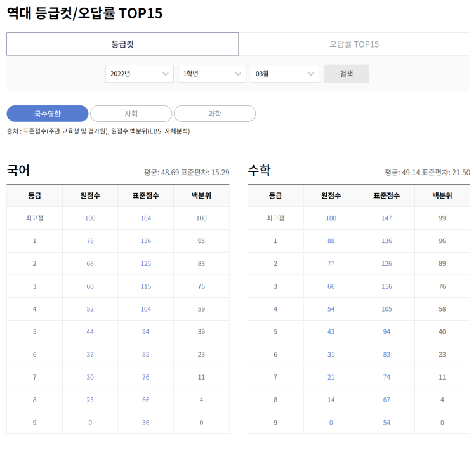This screenshot has width=476, height=450.
Task: Select the 국수영한 subject pill
Action: pyautogui.click(x=48, y=114)
